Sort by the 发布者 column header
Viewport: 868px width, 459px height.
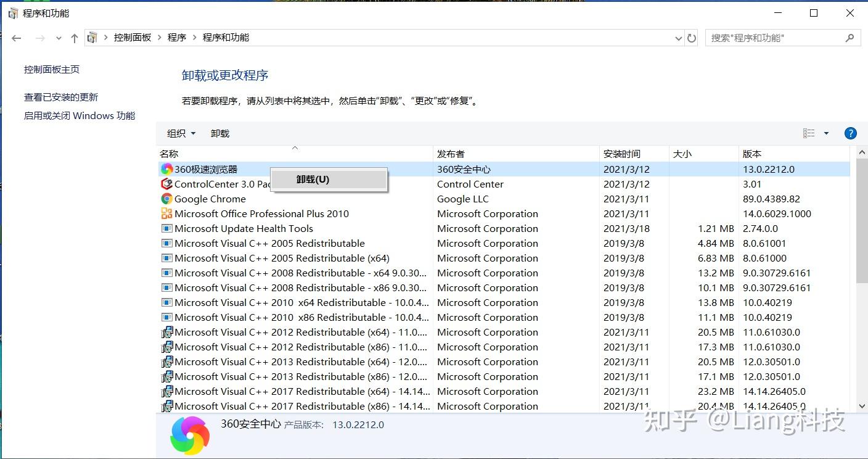pos(517,154)
